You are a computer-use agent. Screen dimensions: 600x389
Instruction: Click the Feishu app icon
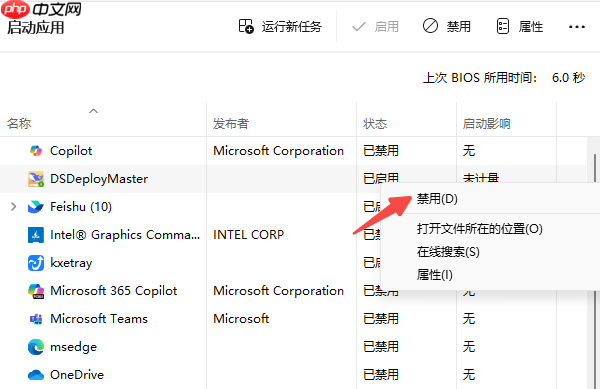pyautogui.click(x=36, y=207)
